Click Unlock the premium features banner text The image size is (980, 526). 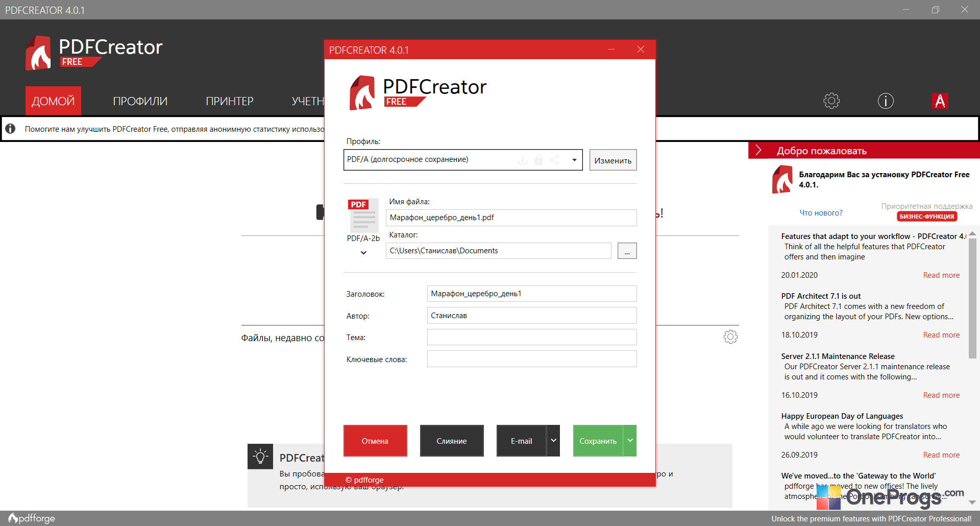pos(871,518)
